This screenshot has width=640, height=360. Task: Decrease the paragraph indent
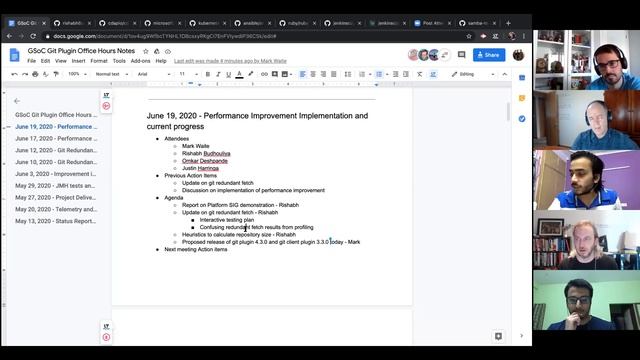click(x=396, y=74)
